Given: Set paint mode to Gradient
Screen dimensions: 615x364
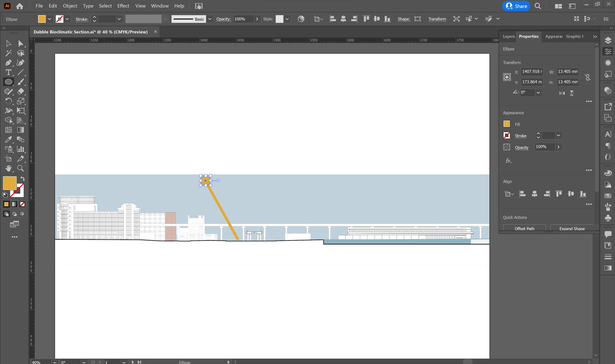Looking at the screenshot, I should (x=14, y=204).
